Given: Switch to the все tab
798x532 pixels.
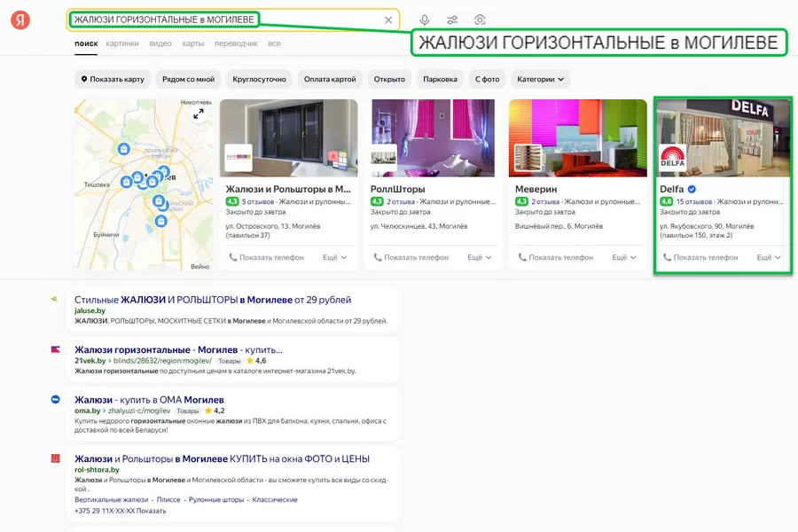Looking at the screenshot, I should [x=274, y=43].
